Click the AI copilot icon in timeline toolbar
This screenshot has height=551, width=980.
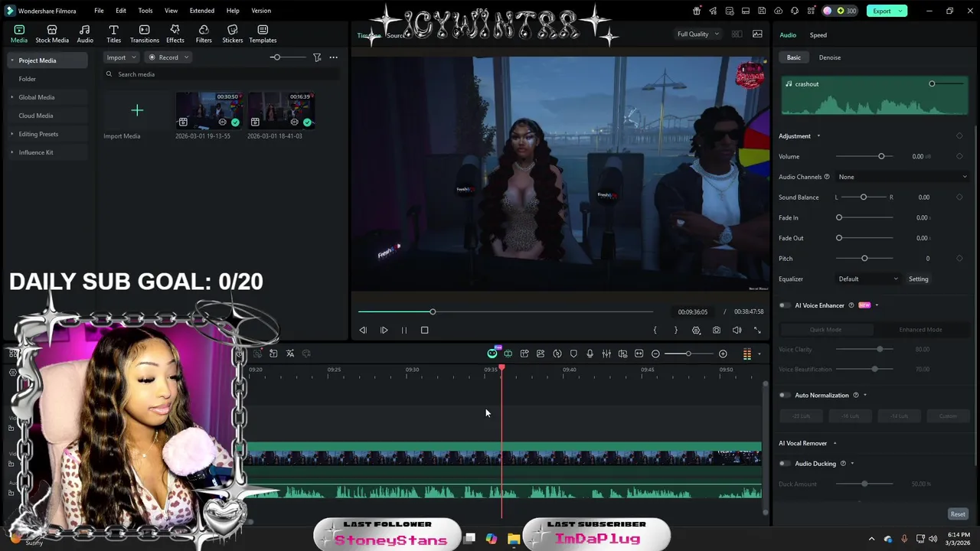pyautogui.click(x=492, y=354)
